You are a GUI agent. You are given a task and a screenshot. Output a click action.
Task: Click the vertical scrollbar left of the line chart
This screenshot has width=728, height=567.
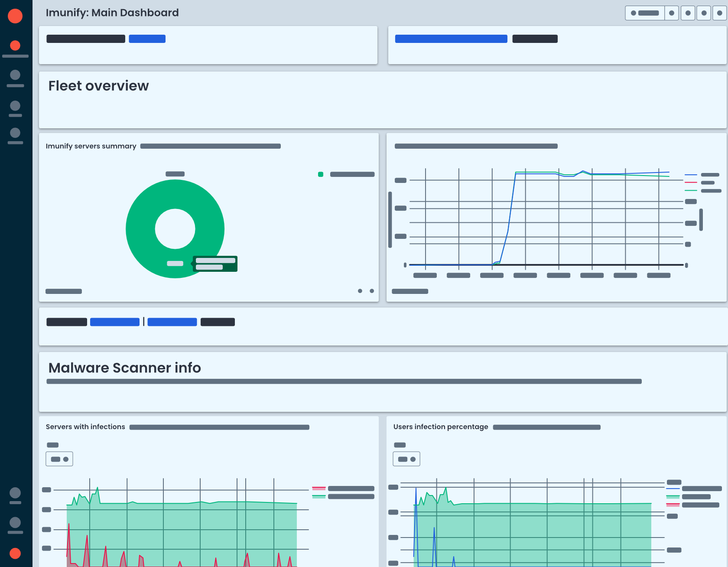tap(390, 219)
